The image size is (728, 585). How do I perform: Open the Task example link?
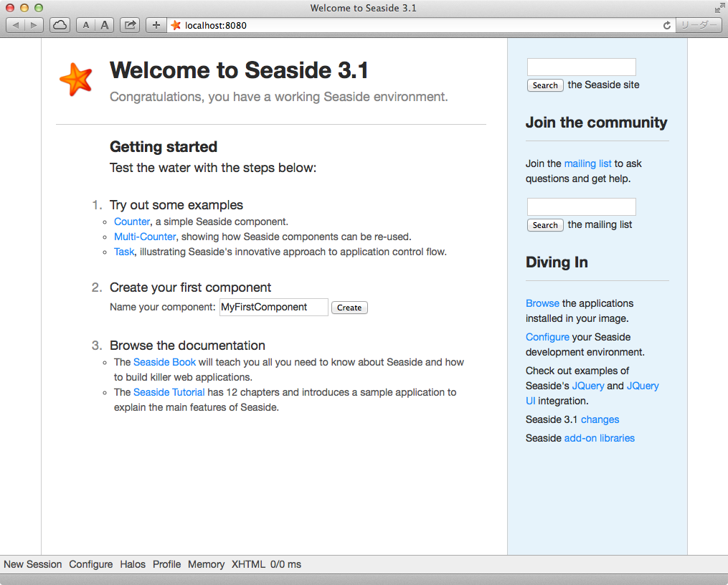124,252
